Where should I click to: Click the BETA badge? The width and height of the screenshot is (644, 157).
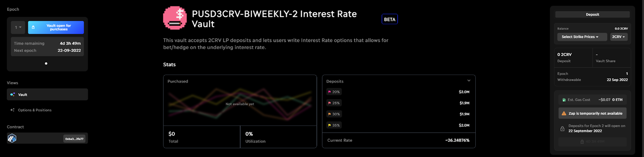click(x=390, y=19)
